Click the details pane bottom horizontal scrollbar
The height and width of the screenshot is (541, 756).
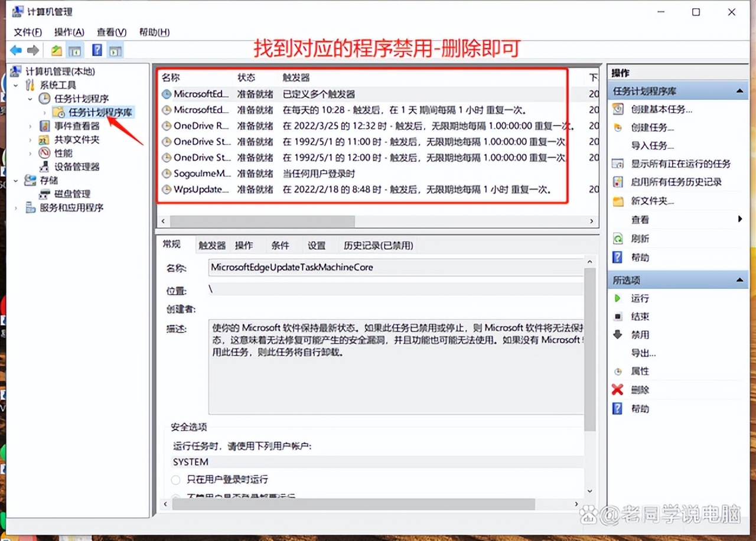coord(353,504)
